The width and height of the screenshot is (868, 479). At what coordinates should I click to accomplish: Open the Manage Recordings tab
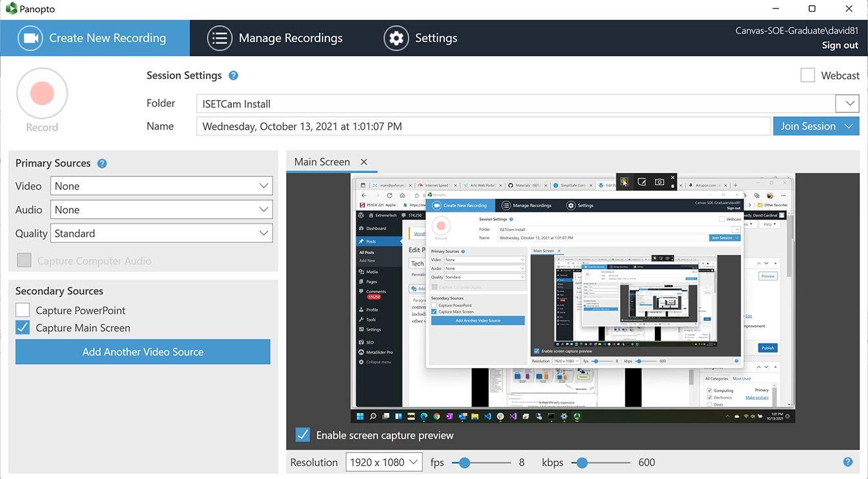(275, 38)
